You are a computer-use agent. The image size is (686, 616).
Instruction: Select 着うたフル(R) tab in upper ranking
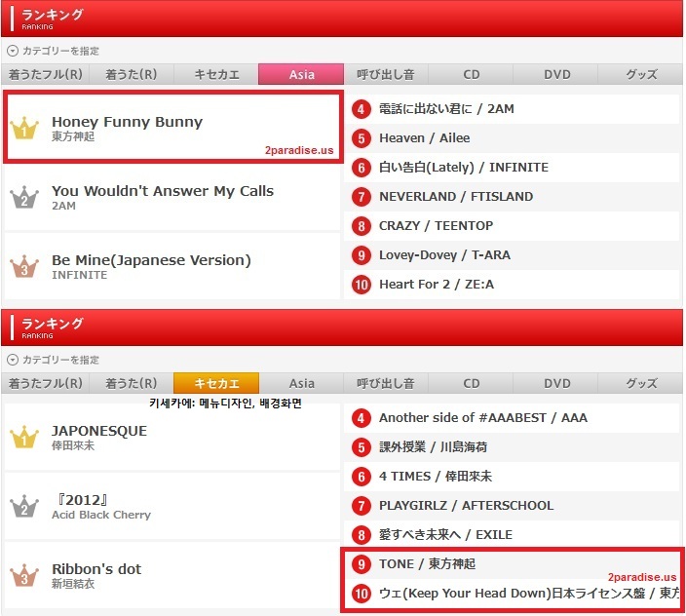pos(46,74)
